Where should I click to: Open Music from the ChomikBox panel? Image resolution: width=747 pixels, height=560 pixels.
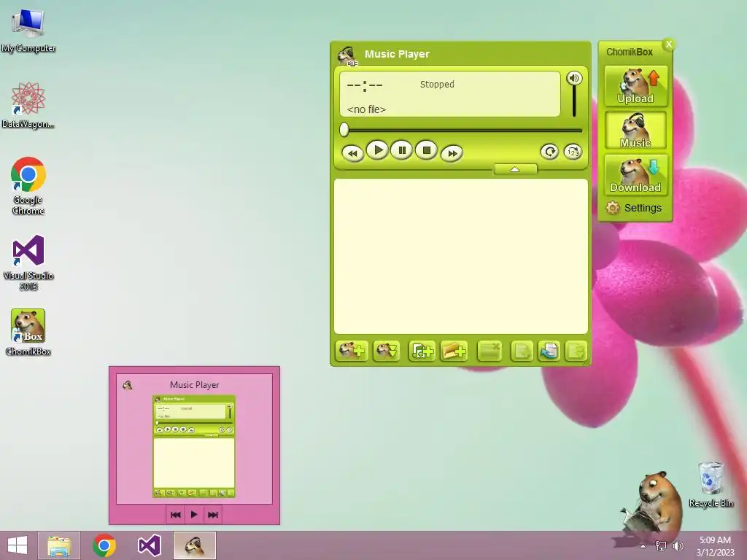(x=635, y=130)
